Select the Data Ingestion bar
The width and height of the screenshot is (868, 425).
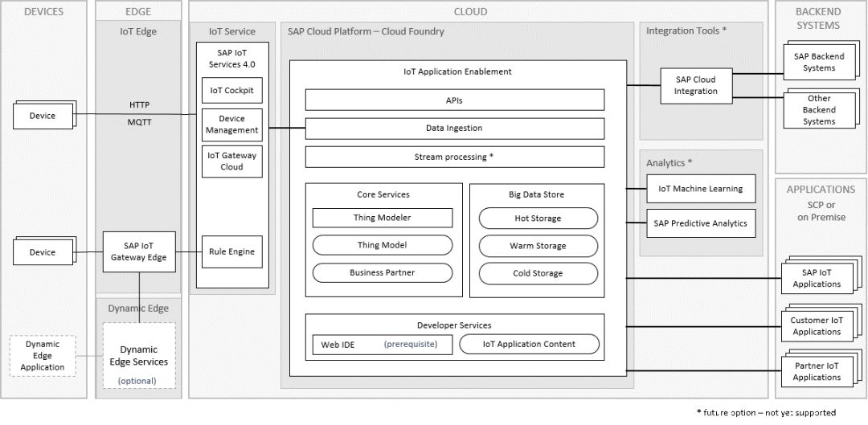(x=454, y=129)
